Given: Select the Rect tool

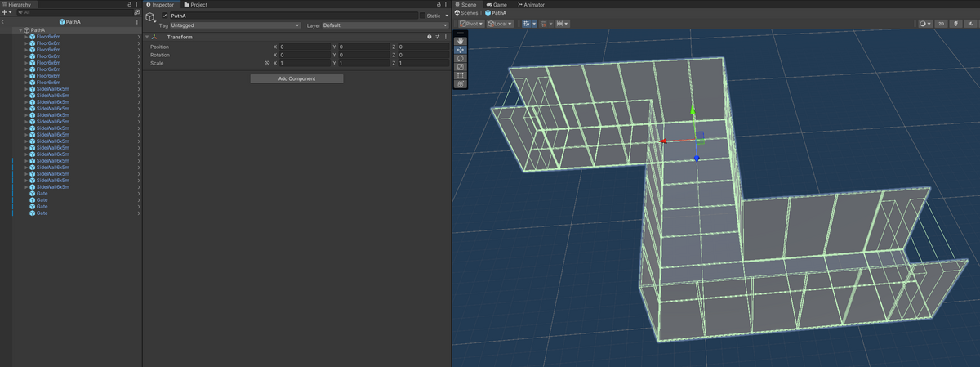Looking at the screenshot, I should (461, 75).
